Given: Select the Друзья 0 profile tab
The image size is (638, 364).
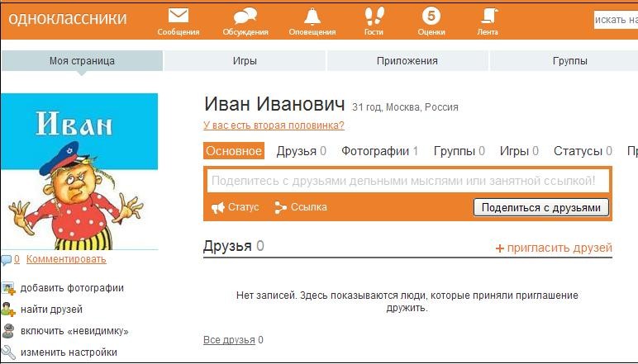Looking at the screenshot, I should [302, 151].
